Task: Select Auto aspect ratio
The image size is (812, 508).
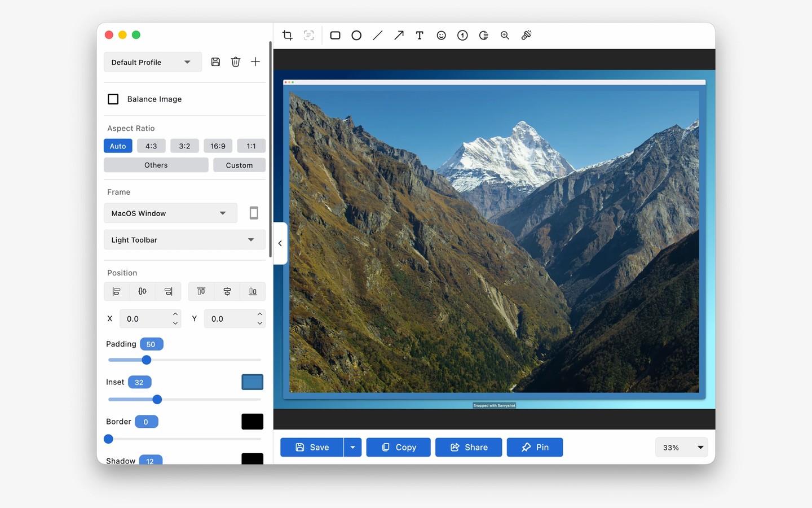Action: (118, 146)
